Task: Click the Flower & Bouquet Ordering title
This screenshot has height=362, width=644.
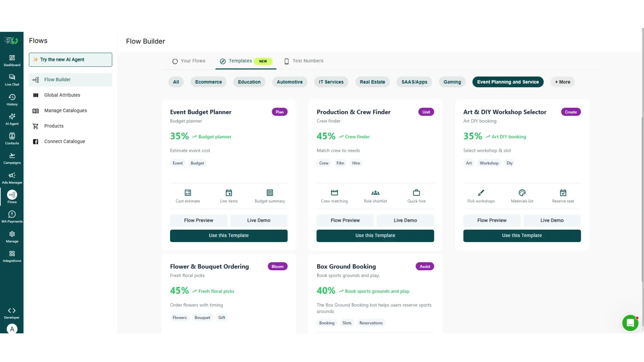Action: (209, 266)
